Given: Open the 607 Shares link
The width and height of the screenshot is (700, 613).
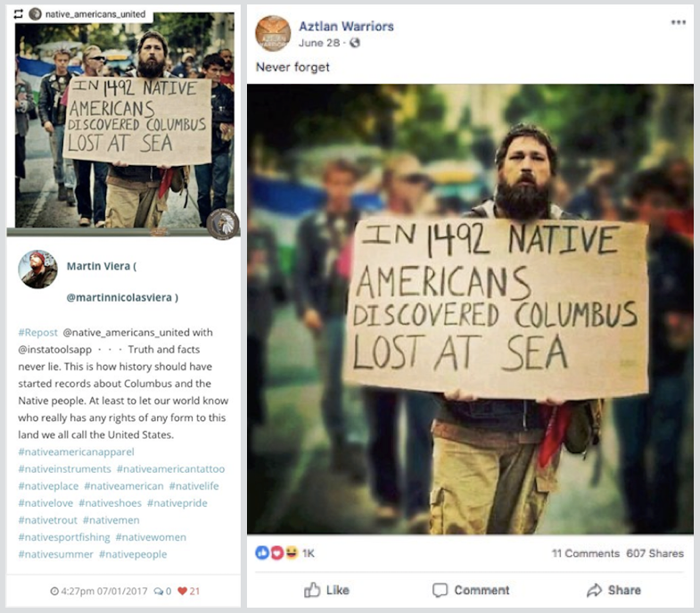Looking at the screenshot, I should tap(655, 553).
